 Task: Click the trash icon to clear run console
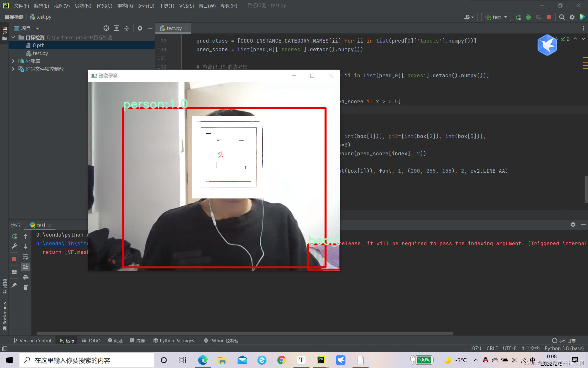(26, 288)
